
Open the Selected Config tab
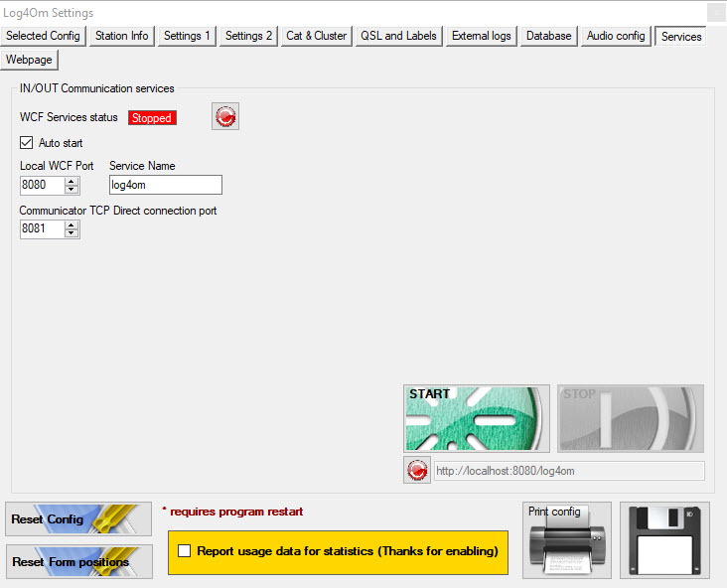click(43, 36)
